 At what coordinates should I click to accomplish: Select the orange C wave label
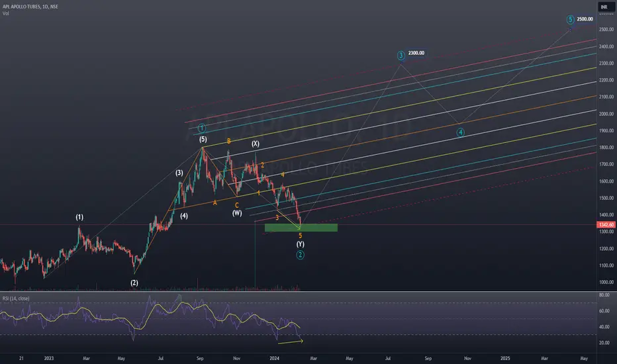point(237,205)
